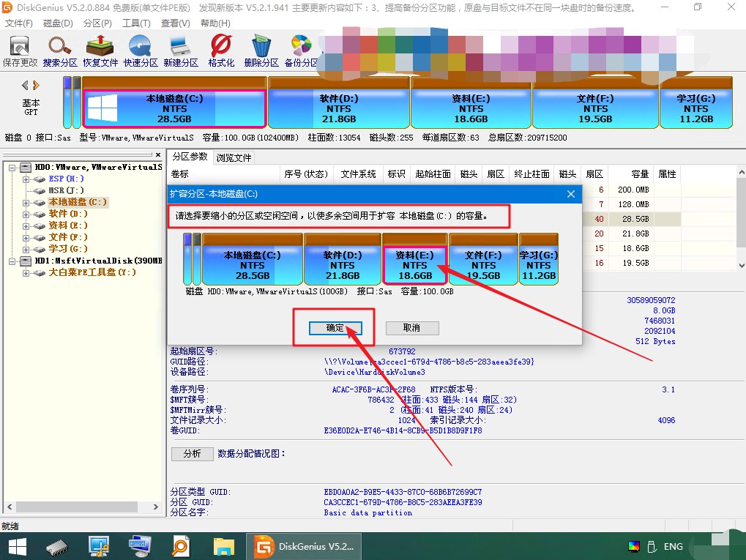Switch to the 浏览文件 tab

coord(234,157)
